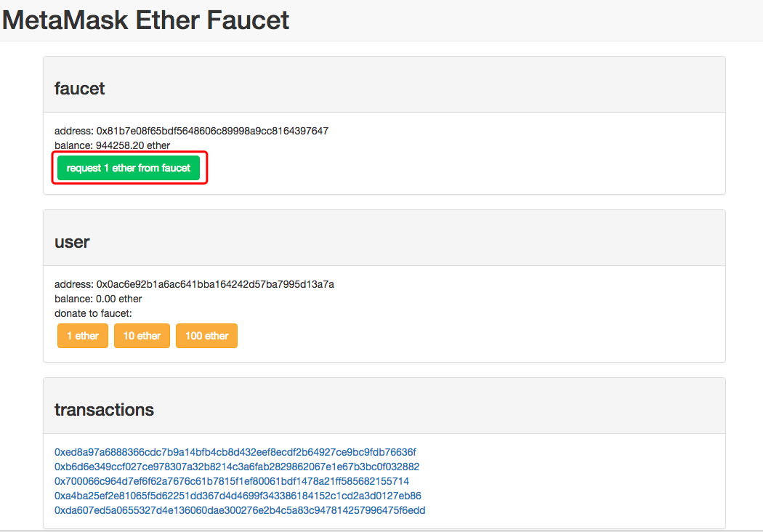Donate 1 ether to the faucet
This screenshot has height=532, width=763.
pyautogui.click(x=83, y=336)
